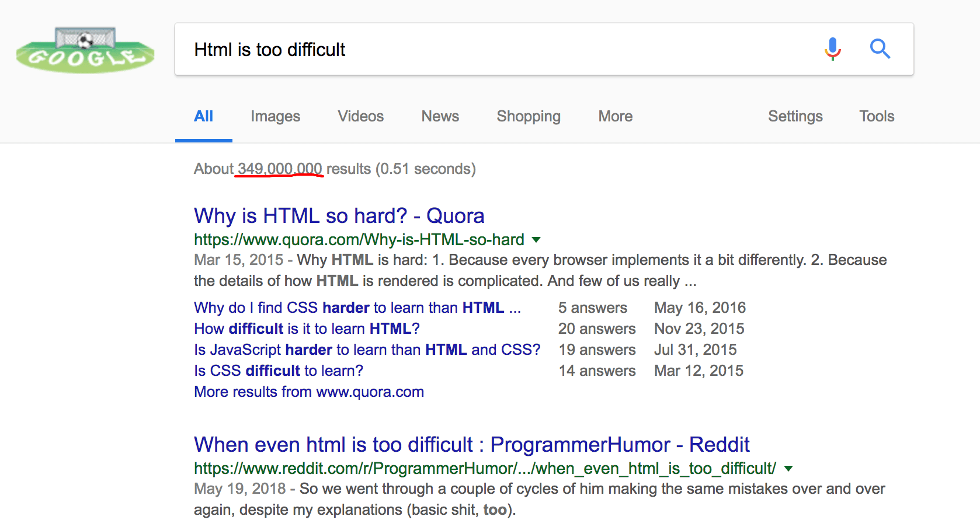Screen dimensions: 980x530
Task: Open the News tab
Action: [x=440, y=116]
